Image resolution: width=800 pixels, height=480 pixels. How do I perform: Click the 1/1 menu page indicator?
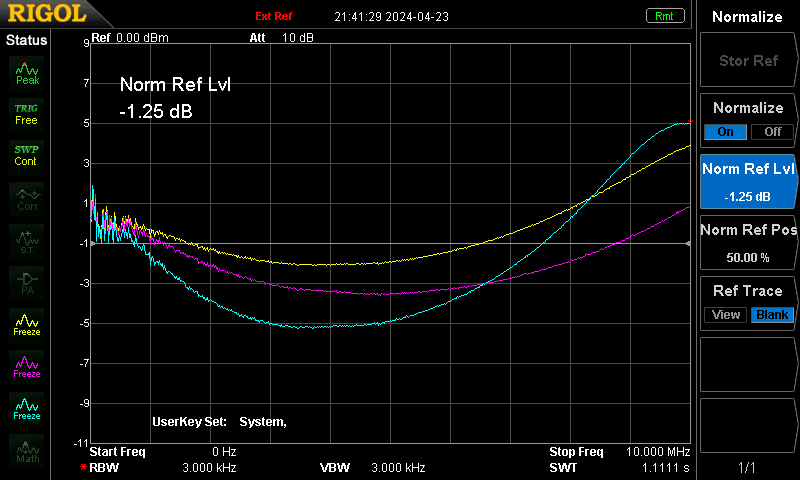(x=747, y=467)
